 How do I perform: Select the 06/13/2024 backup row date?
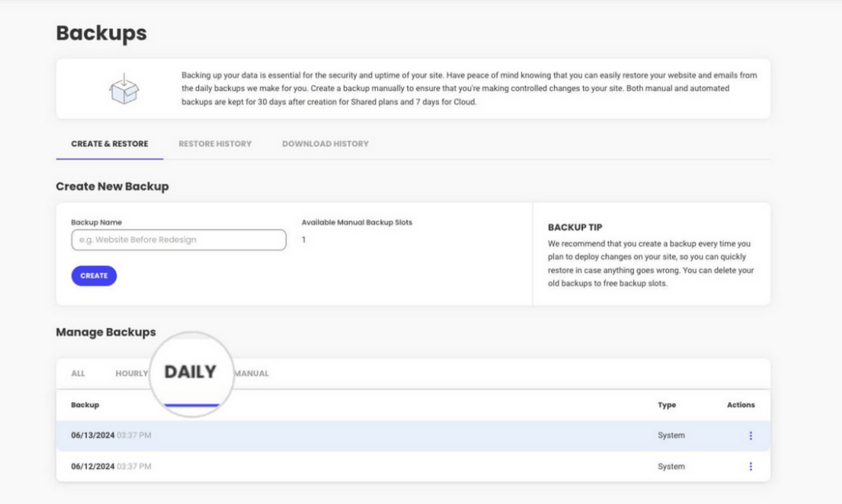pos(111,435)
